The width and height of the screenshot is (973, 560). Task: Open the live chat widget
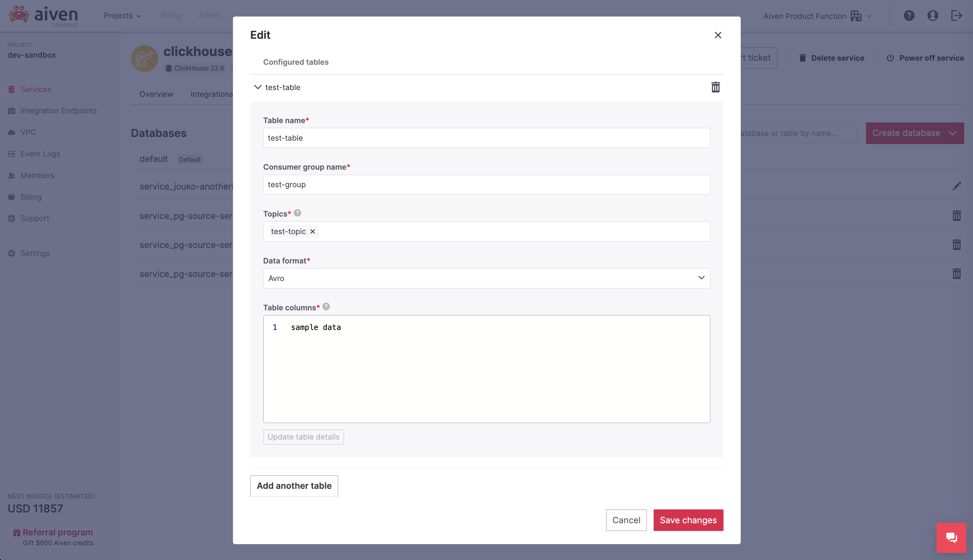(x=951, y=538)
